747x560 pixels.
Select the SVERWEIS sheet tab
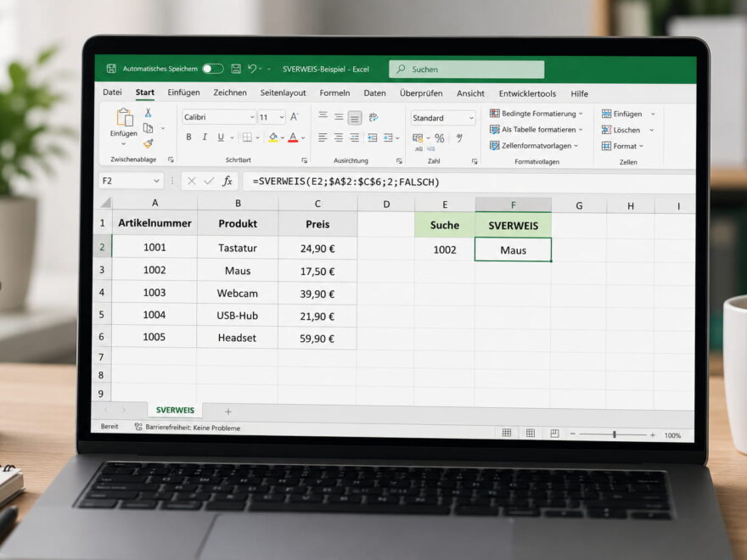(x=176, y=410)
